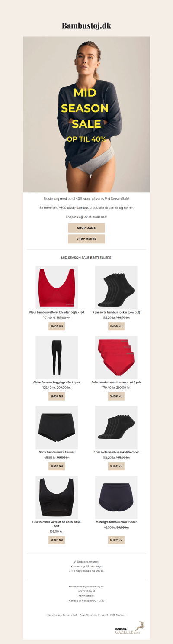Open the red Fleur bambus bh image

57,287
